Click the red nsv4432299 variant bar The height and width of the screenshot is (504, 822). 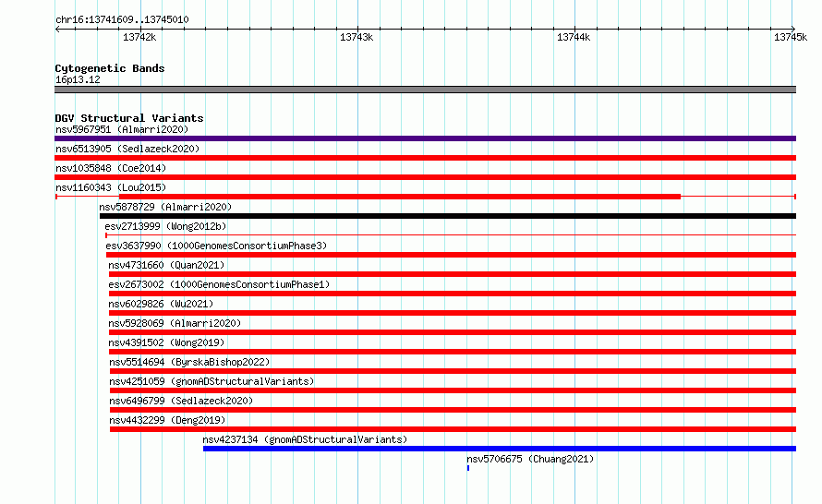point(453,429)
